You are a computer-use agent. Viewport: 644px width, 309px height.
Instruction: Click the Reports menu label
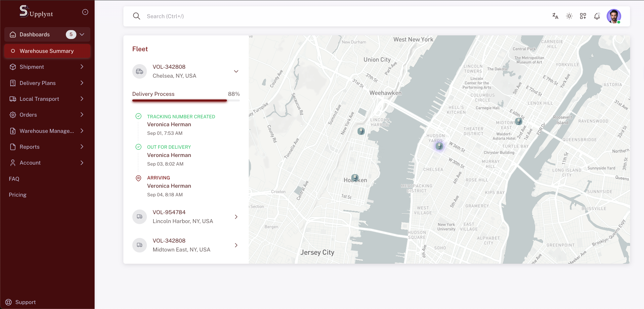29,147
